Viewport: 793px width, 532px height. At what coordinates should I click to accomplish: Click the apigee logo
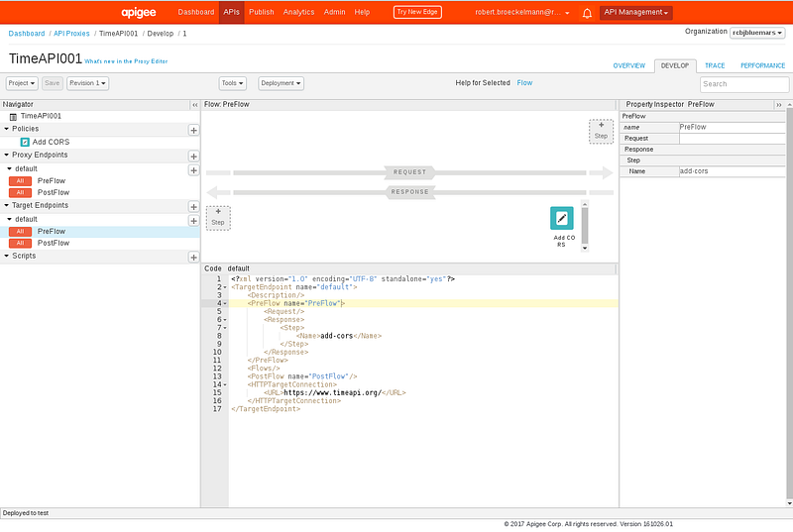[138, 13]
